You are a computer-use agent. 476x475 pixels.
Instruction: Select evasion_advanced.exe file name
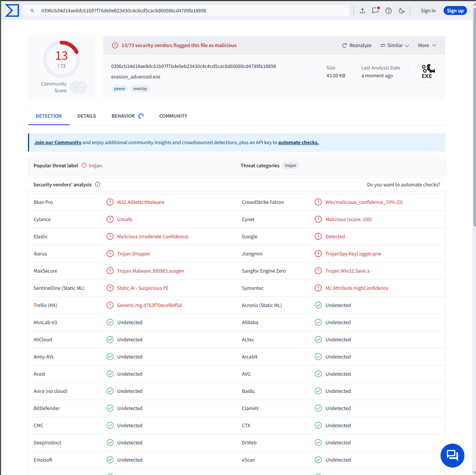click(136, 77)
